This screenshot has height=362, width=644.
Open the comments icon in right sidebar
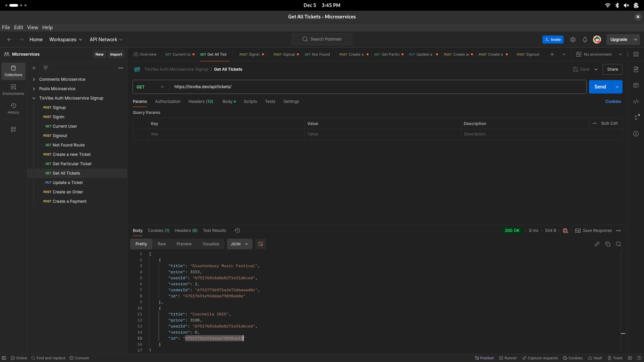(636, 85)
